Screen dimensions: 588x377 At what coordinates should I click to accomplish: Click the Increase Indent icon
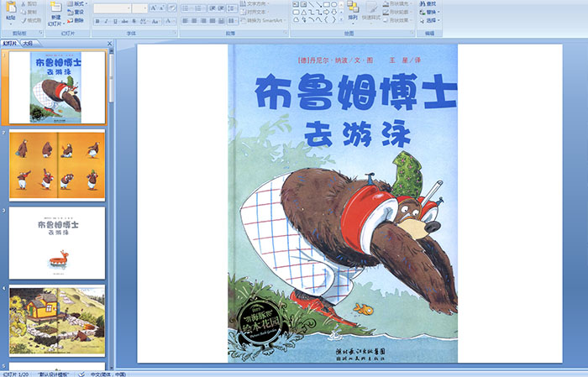point(220,8)
